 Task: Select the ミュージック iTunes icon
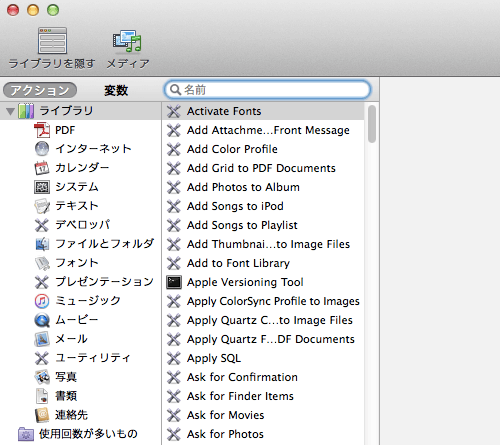[x=42, y=301]
